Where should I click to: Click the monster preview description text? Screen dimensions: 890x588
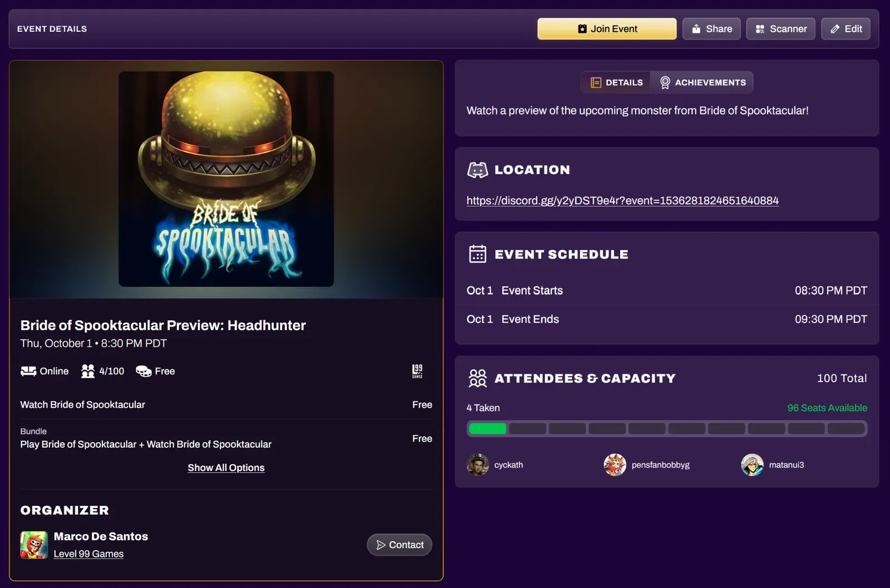click(x=637, y=111)
